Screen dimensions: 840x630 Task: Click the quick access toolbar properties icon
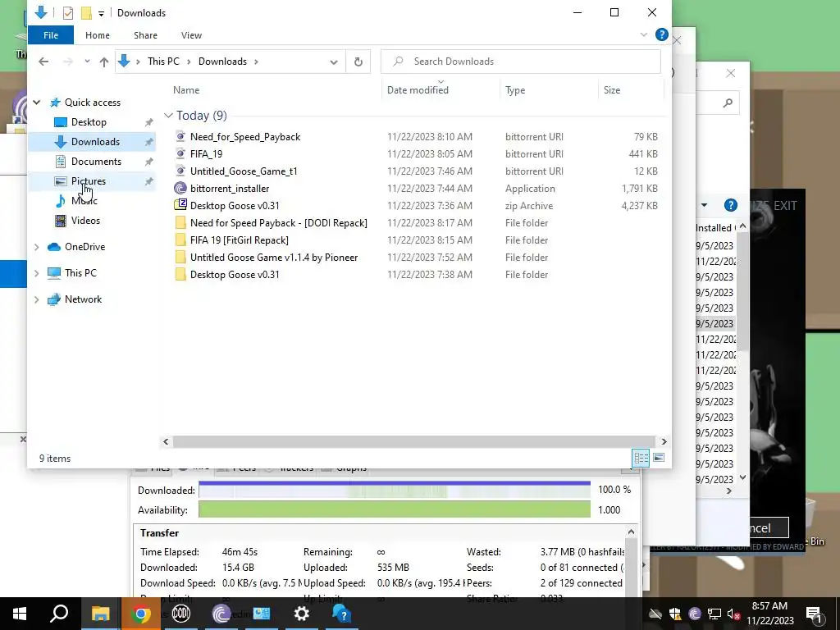68,13
